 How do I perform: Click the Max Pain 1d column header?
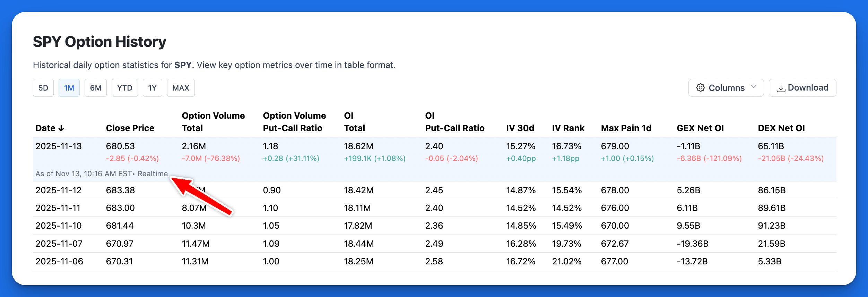point(626,128)
